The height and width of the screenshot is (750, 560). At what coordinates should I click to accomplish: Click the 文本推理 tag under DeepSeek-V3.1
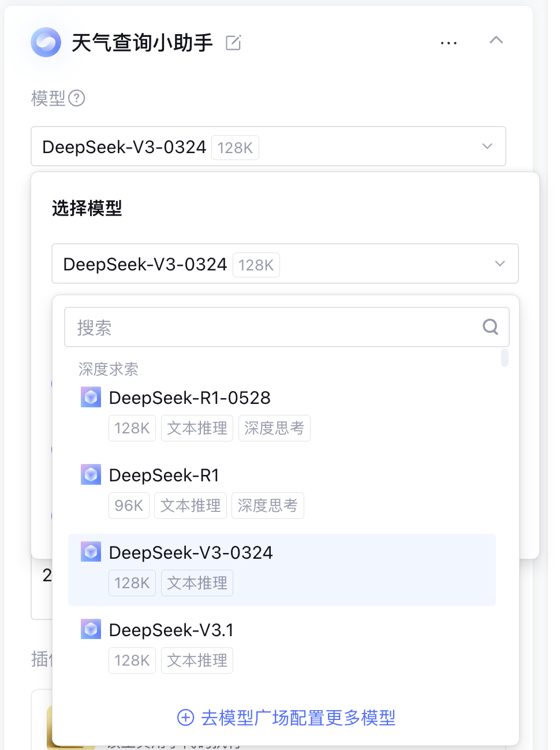pos(197,660)
